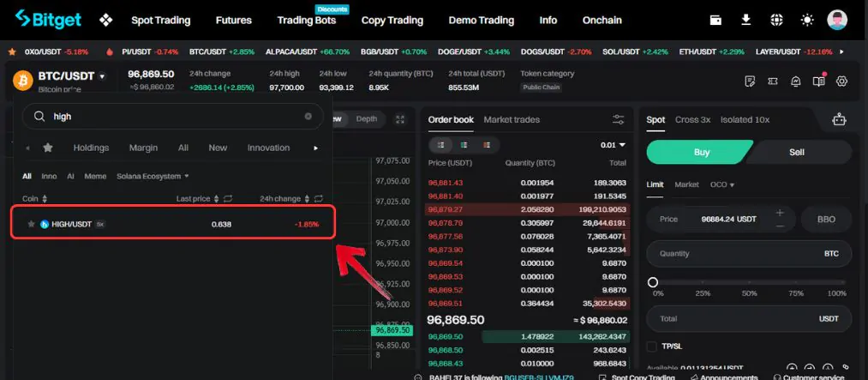The height and width of the screenshot is (380, 868).
Task: Open order book filter settings icon
Action: pos(619,119)
